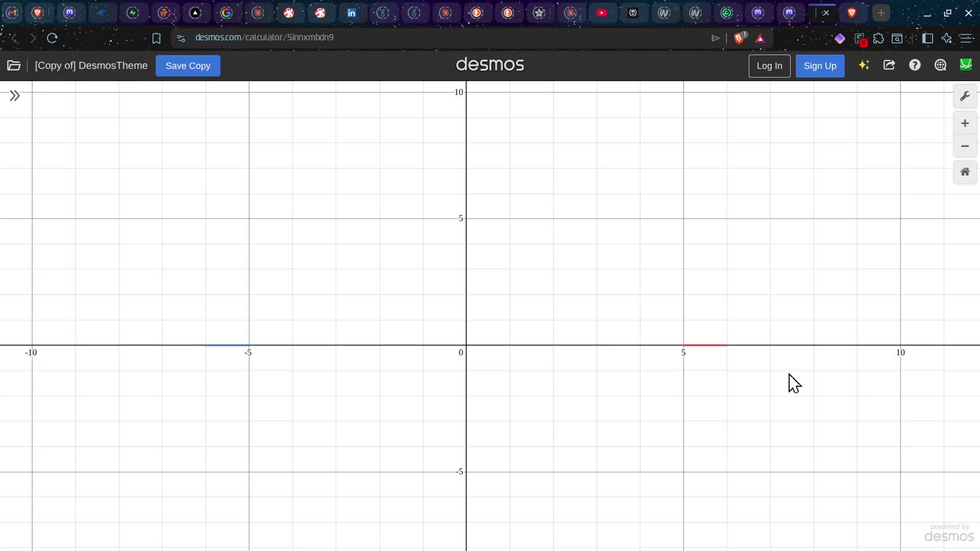This screenshot has width=980, height=551.
Task: Switch to the last Brave lion tab
Action: click(x=852, y=13)
